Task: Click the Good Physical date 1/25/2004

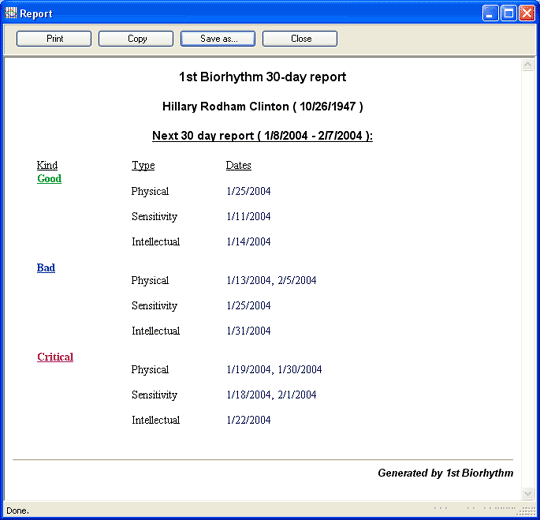Action: click(x=249, y=191)
